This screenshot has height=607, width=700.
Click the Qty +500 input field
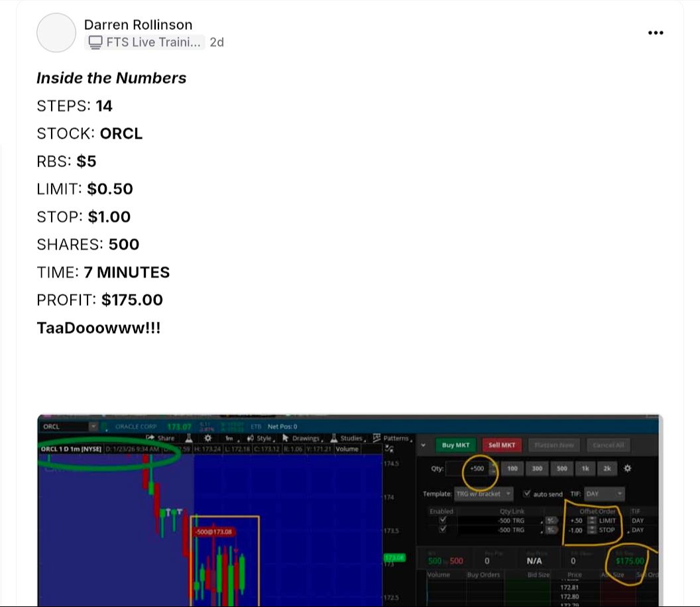468,468
